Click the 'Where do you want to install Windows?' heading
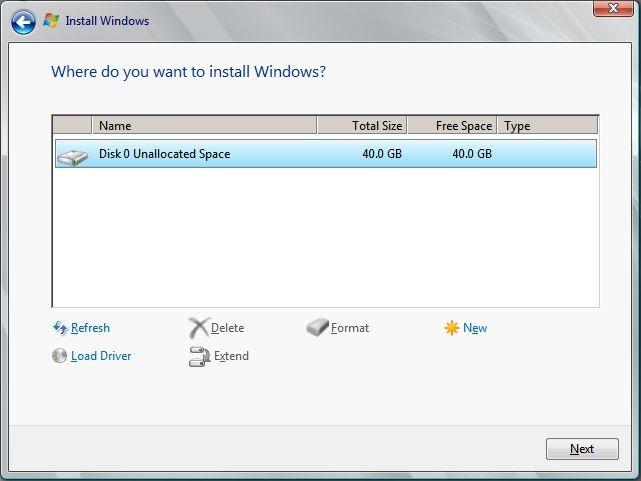641x481 pixels. [x=188, y=72]
